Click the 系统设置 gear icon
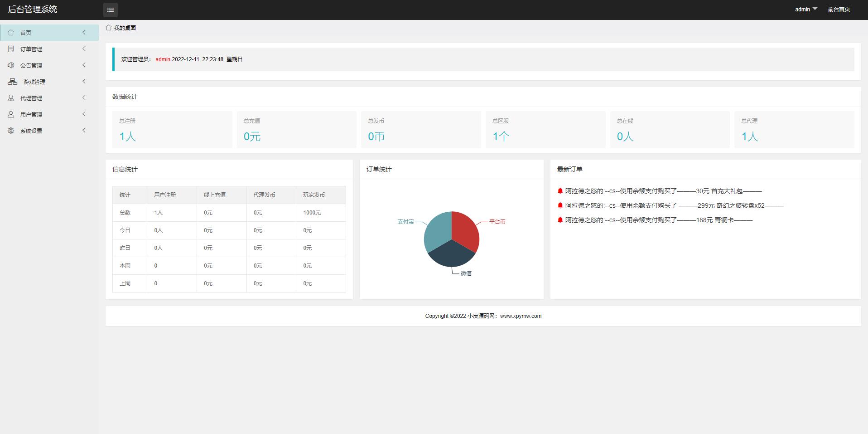Image resolution: width=868 pixels, height=434 pixels. pyautogui.click(x=11, y=131)
